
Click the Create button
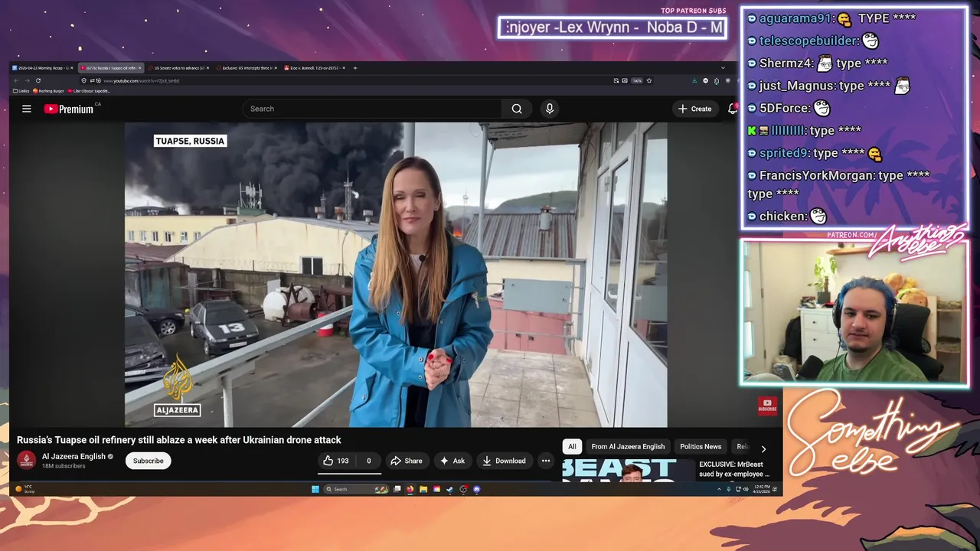coord(694,109)
